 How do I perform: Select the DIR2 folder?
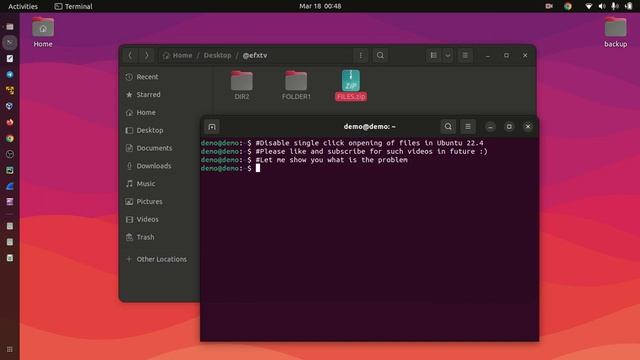pos(242,85)
